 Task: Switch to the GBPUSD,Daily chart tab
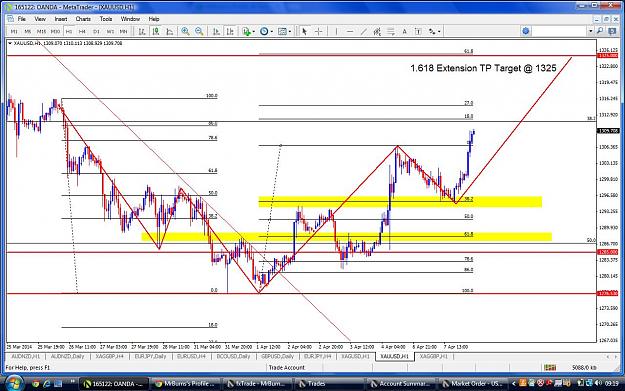(x=277, y=356)
